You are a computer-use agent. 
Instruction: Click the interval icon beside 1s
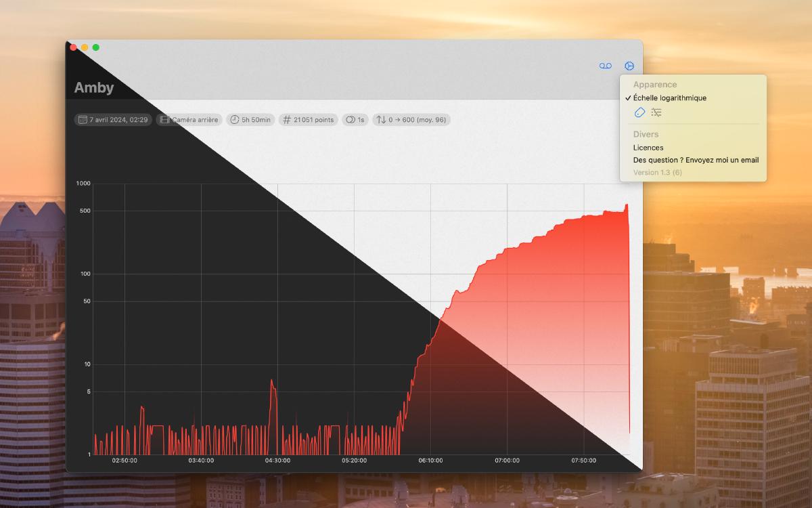tap(351, 120)
